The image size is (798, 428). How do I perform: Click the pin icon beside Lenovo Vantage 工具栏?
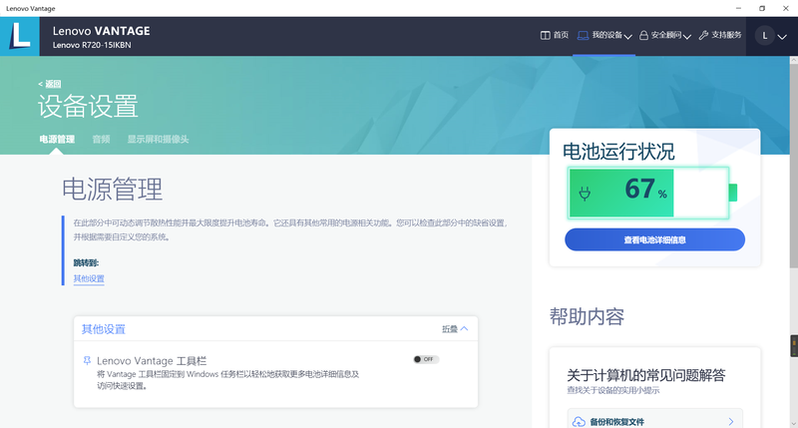click(86, 359)
